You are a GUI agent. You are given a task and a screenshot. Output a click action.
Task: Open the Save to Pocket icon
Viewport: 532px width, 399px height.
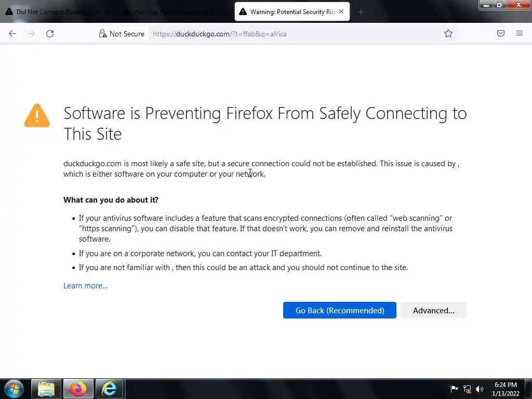tap(501, 34)
